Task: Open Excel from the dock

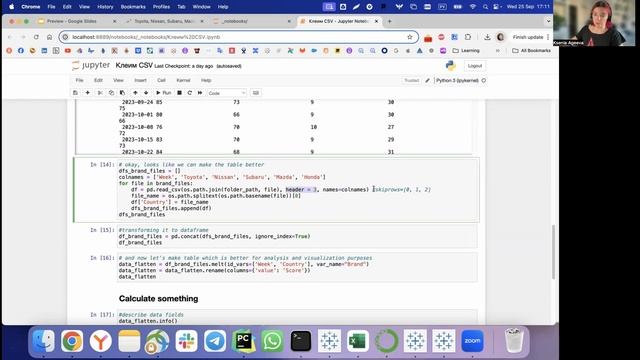Action: pyautogui.click(x=358, y=340)
